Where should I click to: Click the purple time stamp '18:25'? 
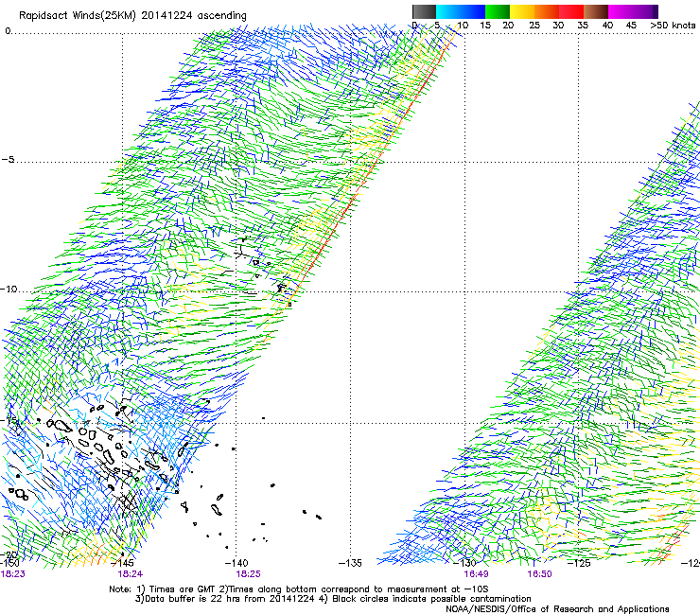(248, 574)
